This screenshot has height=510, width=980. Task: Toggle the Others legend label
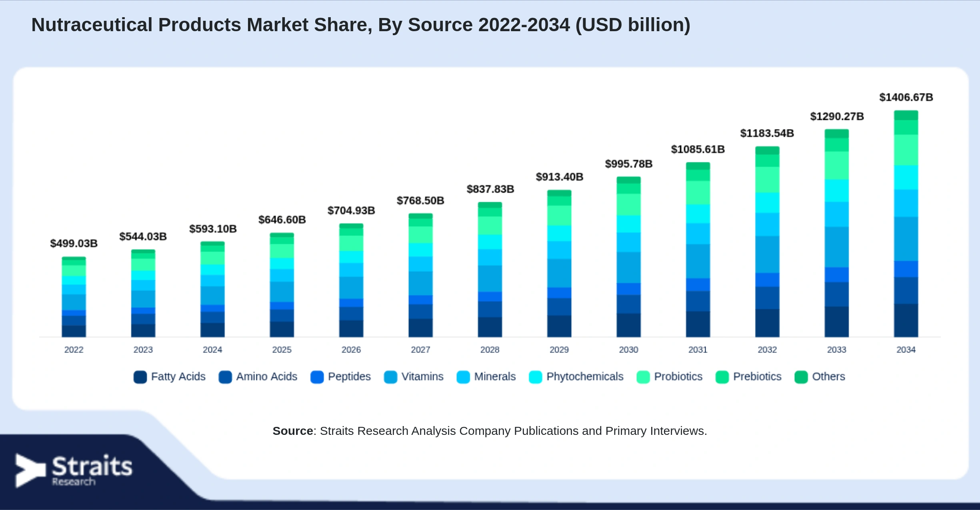click(x=828, y=377)
